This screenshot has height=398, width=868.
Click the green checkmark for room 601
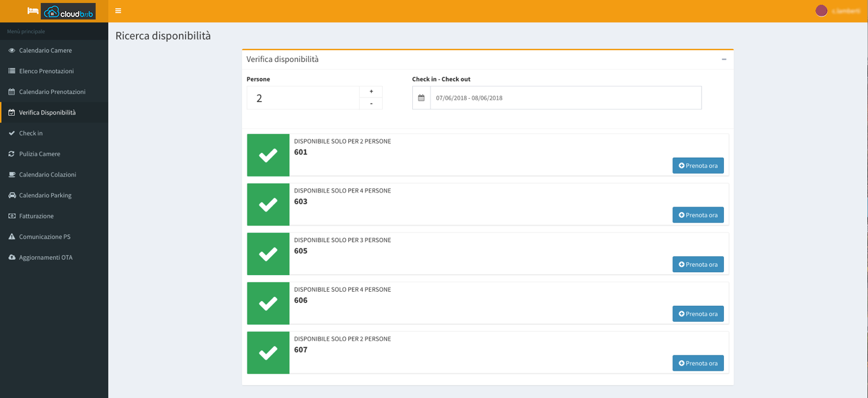point(268,155)
